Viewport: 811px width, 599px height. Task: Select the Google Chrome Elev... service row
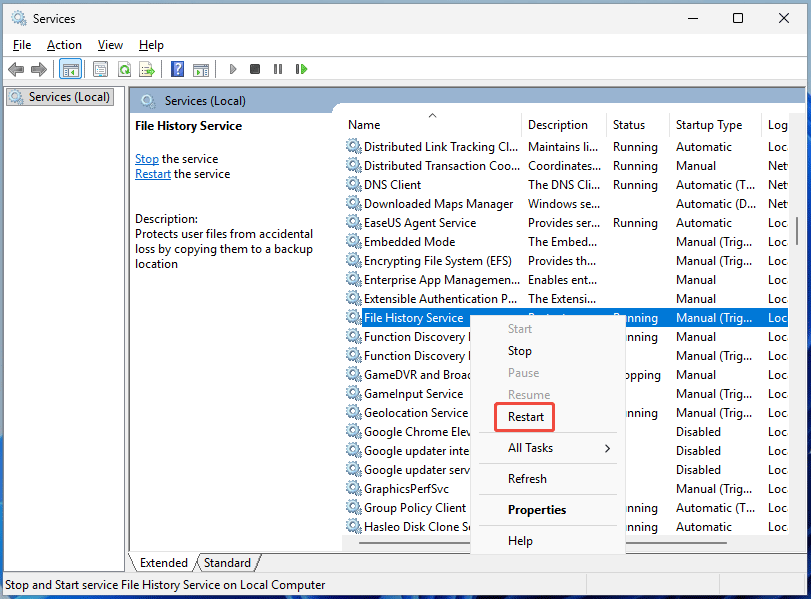[408, 431]
